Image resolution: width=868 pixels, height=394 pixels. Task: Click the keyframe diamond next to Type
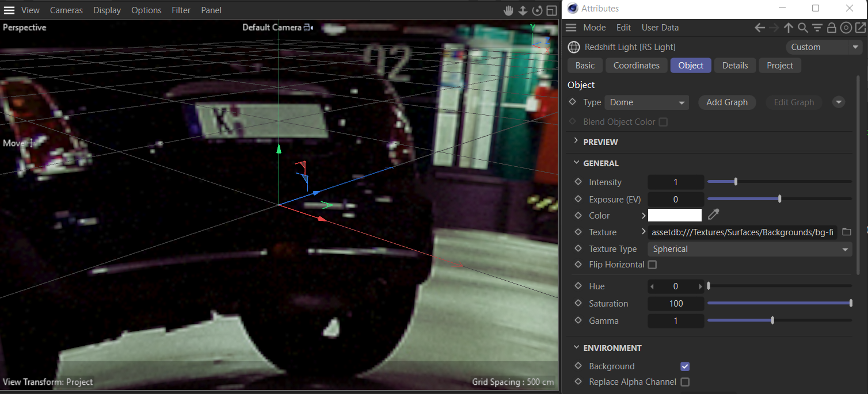[x=573, y=102]
